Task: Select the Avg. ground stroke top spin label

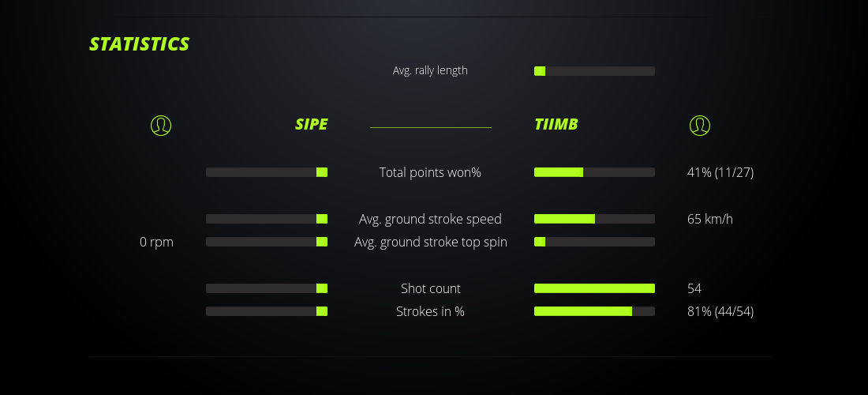Action: [x=430, y=242]
